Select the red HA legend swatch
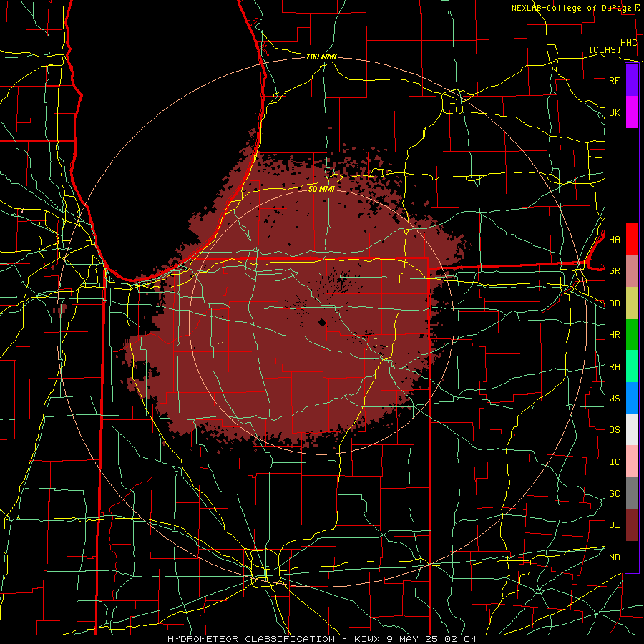The image size is (644, 644). 632,239
